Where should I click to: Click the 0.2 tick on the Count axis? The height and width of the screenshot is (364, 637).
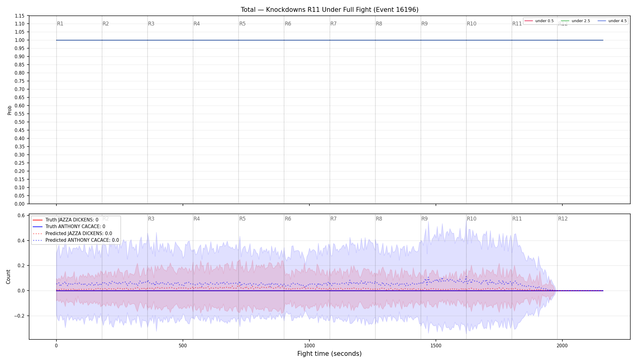pyautogui.click(x=21, y=266)
